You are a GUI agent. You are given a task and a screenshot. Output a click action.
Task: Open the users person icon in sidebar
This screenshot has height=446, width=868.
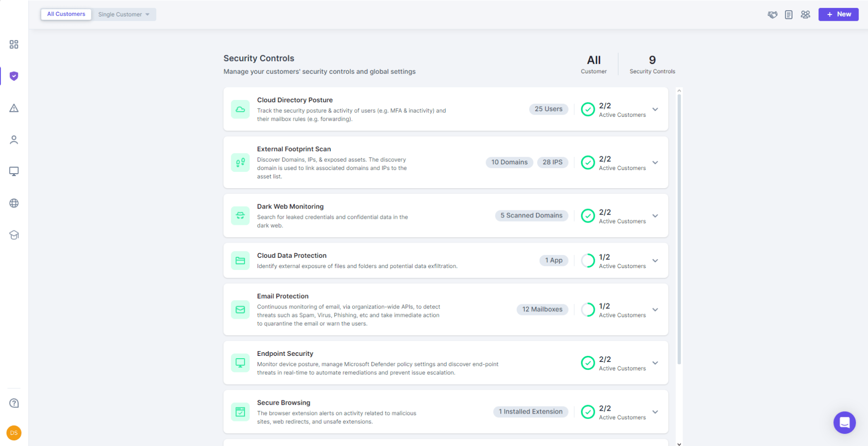click(x=14, y=140)
